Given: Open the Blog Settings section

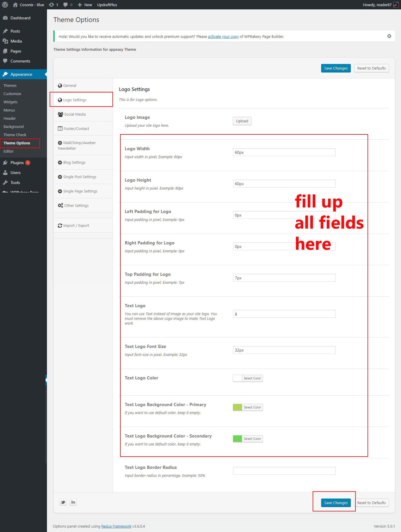Looking at the screenshot, I should [x=74, y=162].
